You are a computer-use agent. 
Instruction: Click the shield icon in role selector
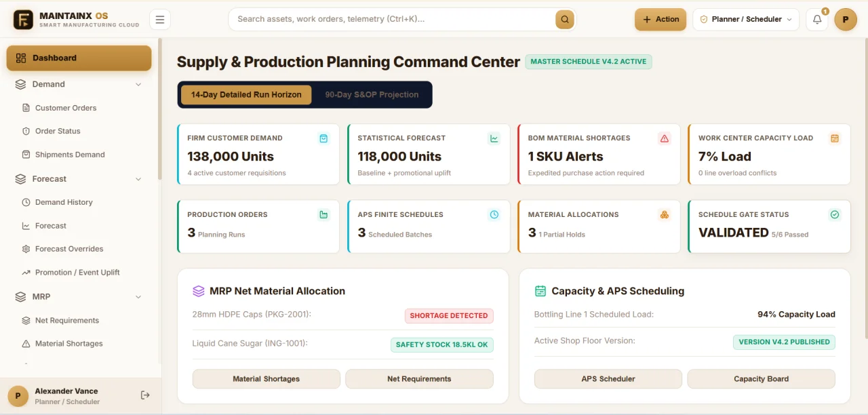coord(704,20)
